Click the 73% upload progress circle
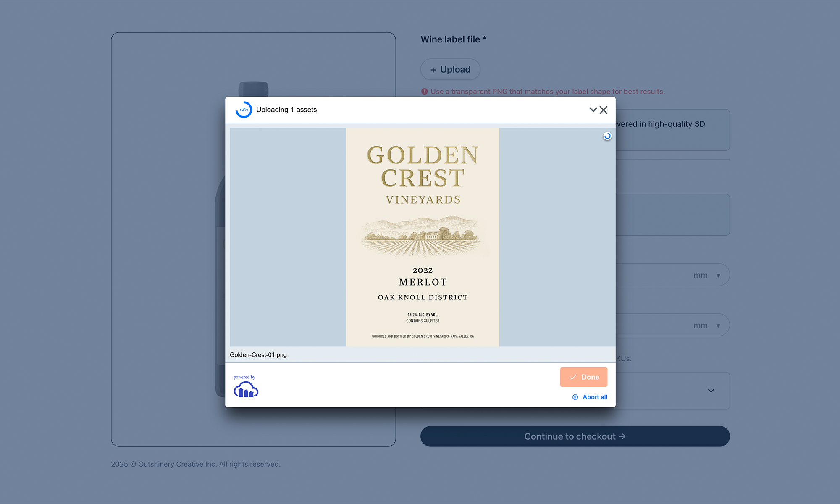Image resolution: width=840 pixels, height=504 pixels. point(244,110)
